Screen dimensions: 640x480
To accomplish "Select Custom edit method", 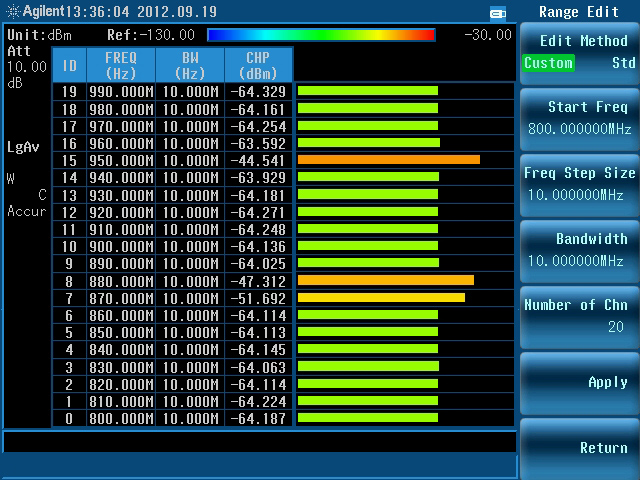I will [x=548, y=63].
